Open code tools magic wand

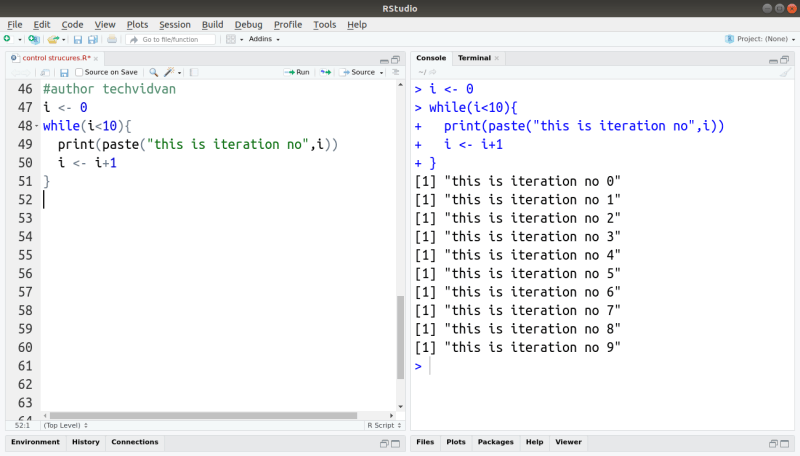(169, 72)
